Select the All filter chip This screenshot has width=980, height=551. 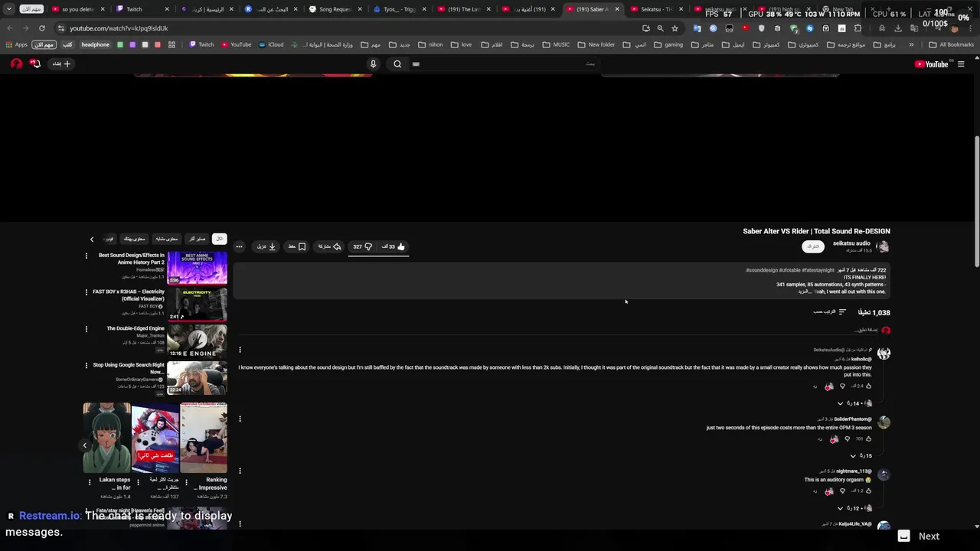[220, 239]
